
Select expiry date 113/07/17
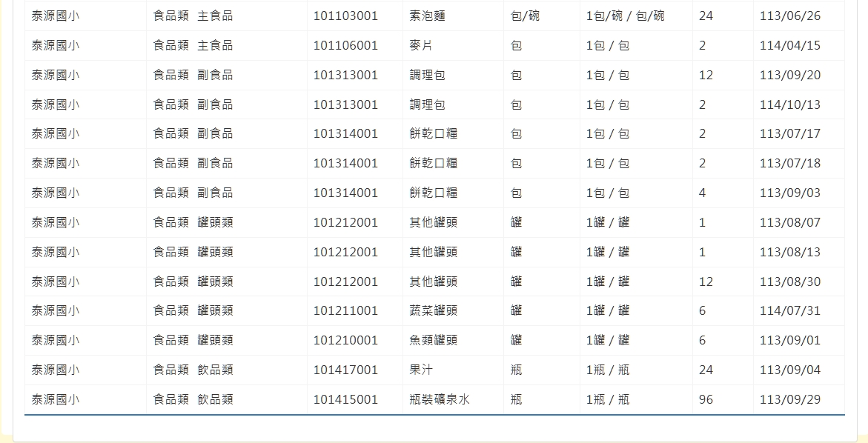point(790,134)
